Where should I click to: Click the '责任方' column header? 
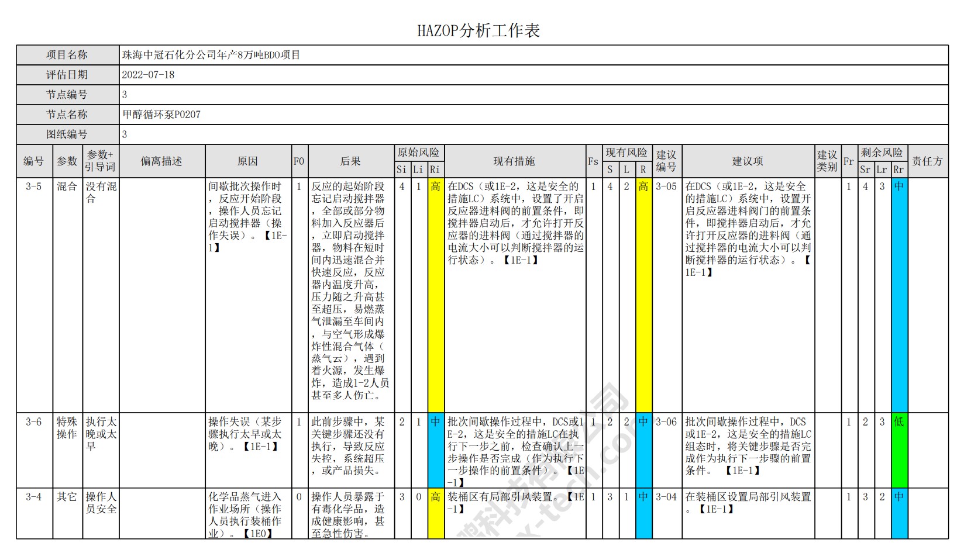pos(928,161)
